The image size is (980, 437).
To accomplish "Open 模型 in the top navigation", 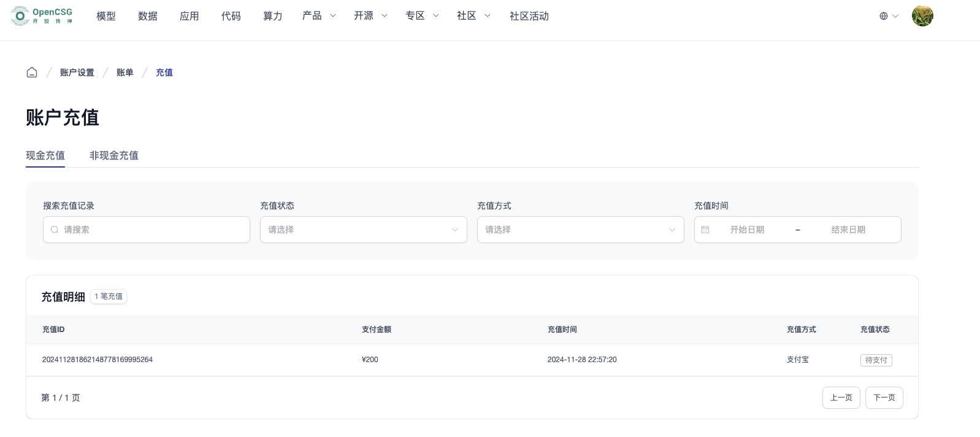I will (106, 16).
